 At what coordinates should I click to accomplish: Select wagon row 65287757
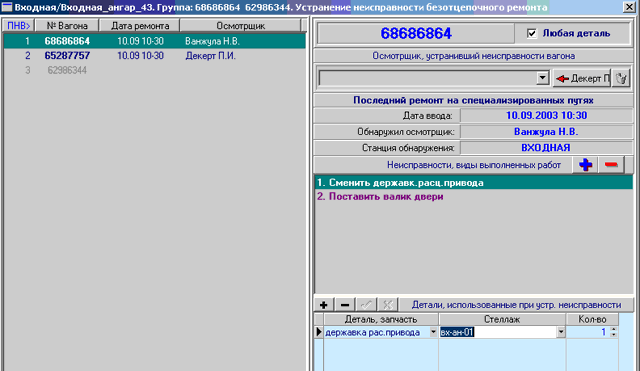point(154,56)
